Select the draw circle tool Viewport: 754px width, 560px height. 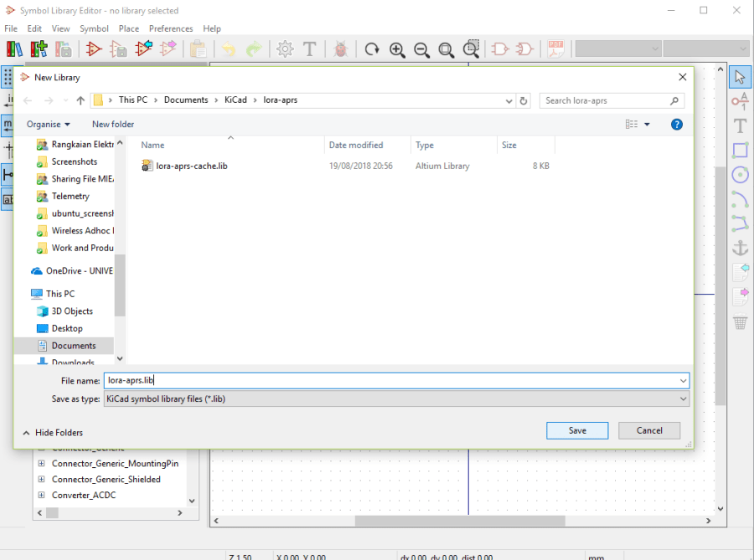click(x=740, y=174)
